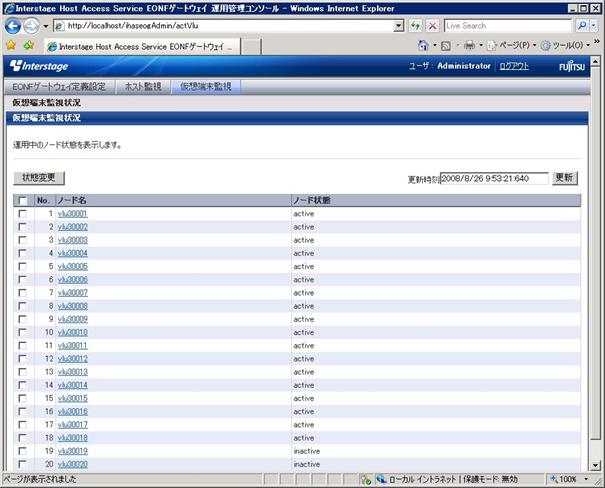Click the Favorites star icon
The height and width of the screenshot is (488, 605).
coord(11,46)
